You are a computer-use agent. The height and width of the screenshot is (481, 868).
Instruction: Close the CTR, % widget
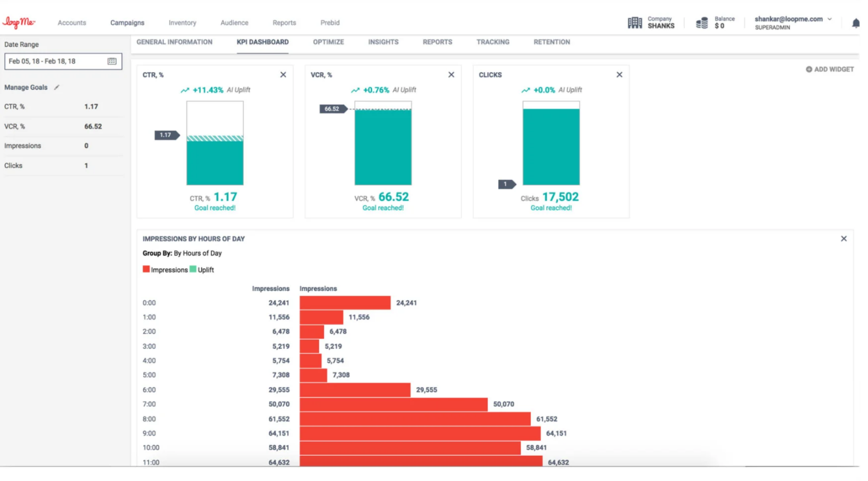click(x=283, y=75)
